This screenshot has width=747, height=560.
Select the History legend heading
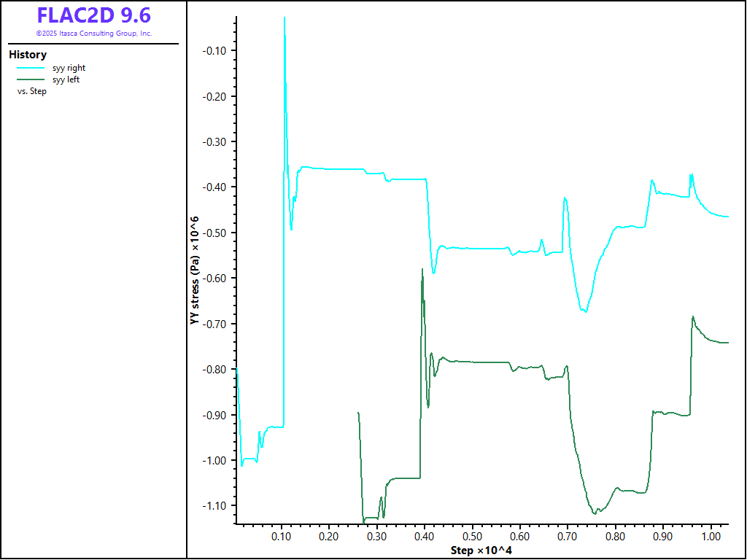coord(28,55)
